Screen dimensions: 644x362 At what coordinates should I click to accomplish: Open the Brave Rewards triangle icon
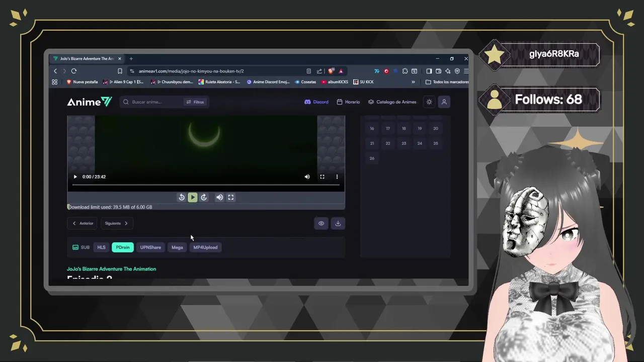341,71
